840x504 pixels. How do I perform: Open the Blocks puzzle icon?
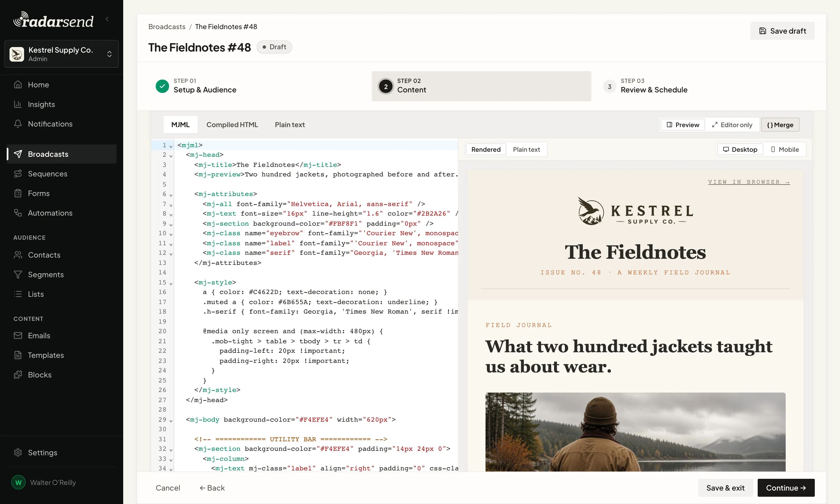pos(18,375)
